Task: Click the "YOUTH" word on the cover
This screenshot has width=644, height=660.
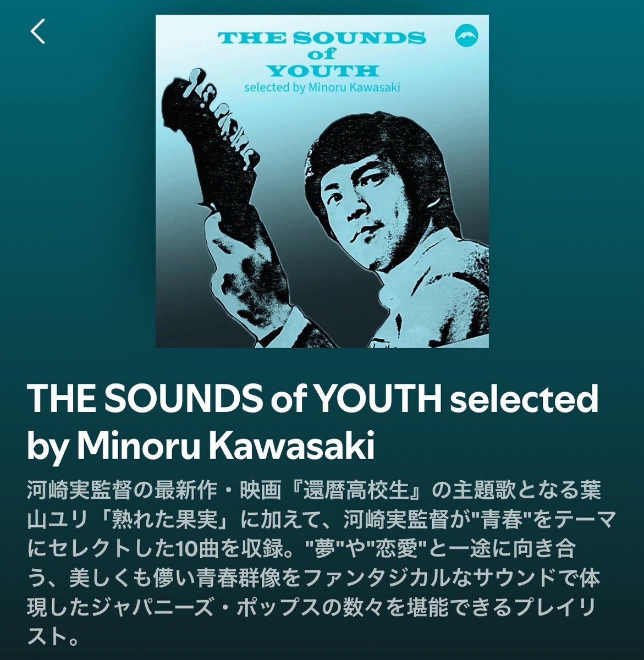Action: click(x=322, y=71)
